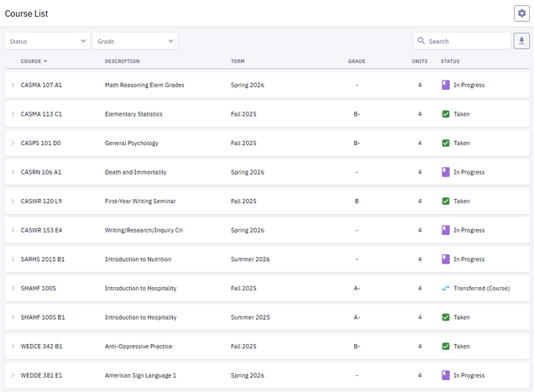
Task: Select the Elementary Statistics description
Action: point(133,114)
